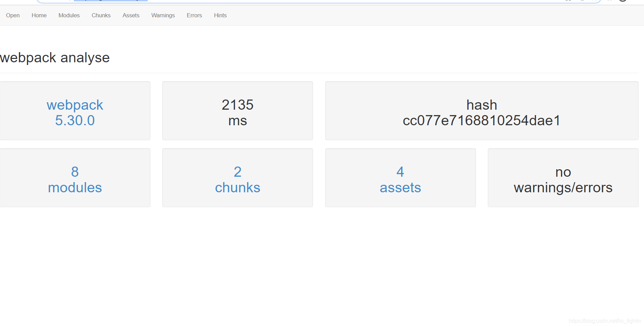Click the no warnings/errors card text

click(x=563, y=179)
